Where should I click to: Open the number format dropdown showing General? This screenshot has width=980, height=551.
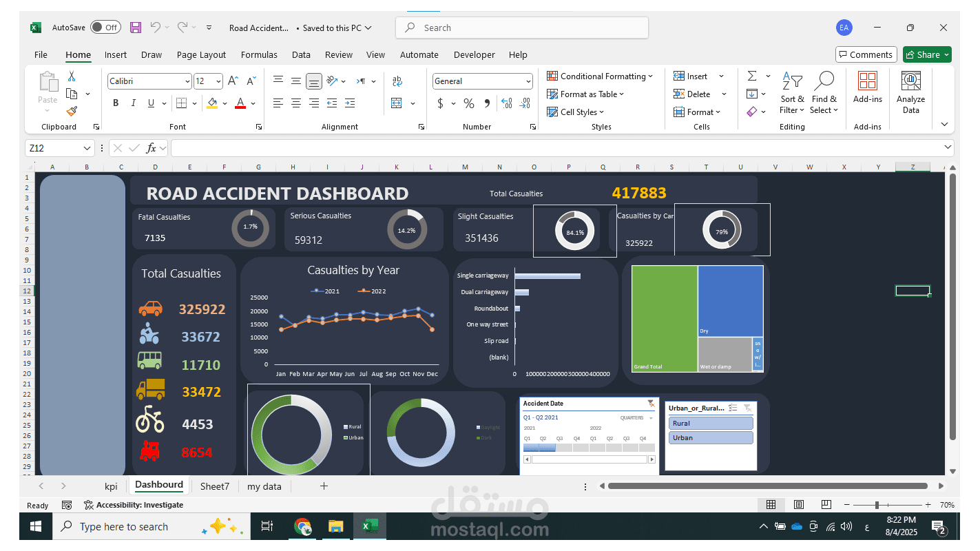(529, 81)
